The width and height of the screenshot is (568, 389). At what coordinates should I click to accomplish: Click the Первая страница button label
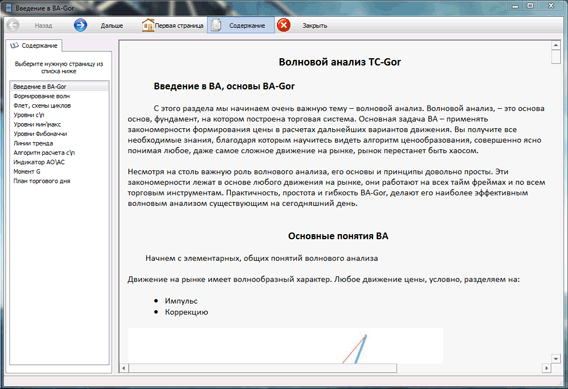point(179,26)
